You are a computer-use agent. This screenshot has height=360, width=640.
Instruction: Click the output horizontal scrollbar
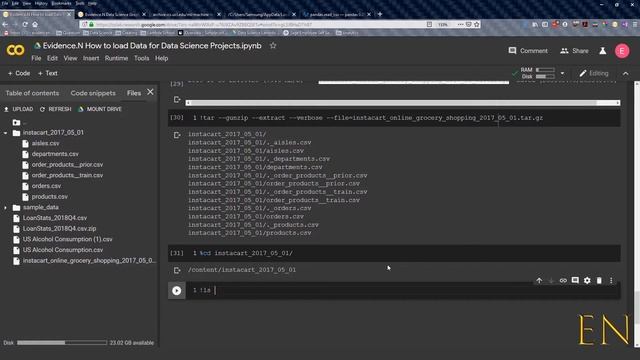(403, 103)
